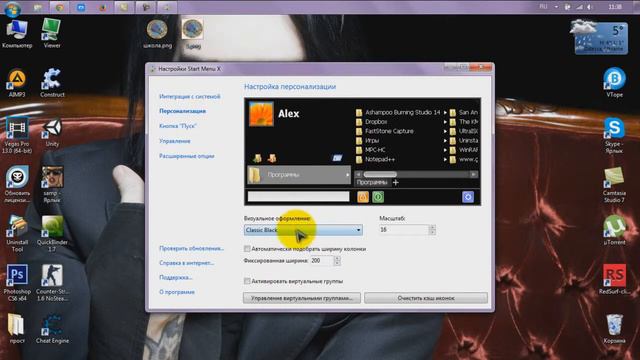Image resolution: width=640 pixels, height=360 pixels.
Task: Click the manage virtual groups button
Action: (x=302, y=298)
